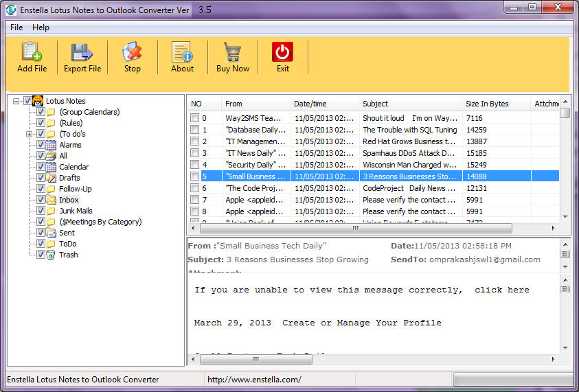Click the All mail stack icon
Image resolution: width=579 pixels, height=392 pixels.
(x=51, y=156)
